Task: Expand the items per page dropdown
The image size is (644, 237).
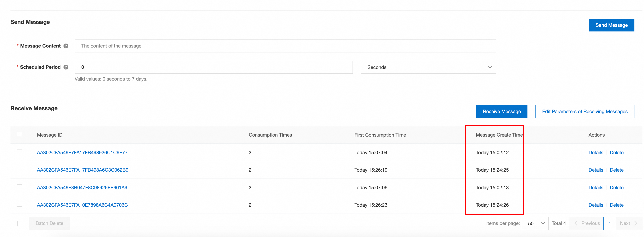Action: click(535, 223)
